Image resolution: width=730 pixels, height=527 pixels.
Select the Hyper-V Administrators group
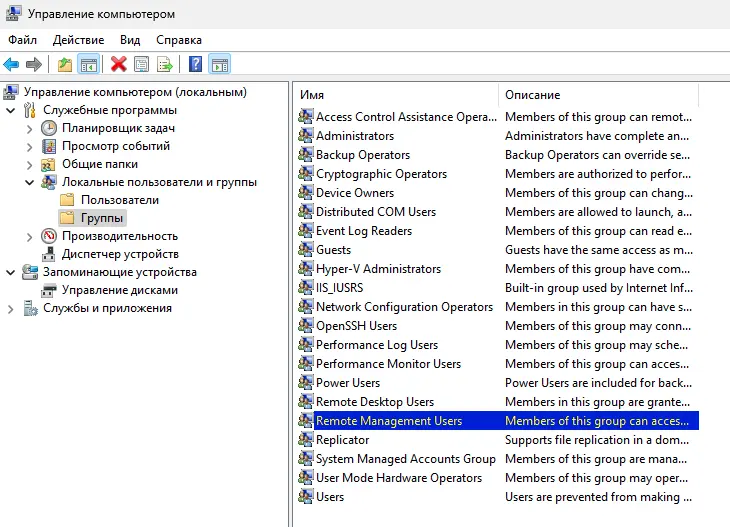coord(378,269)
